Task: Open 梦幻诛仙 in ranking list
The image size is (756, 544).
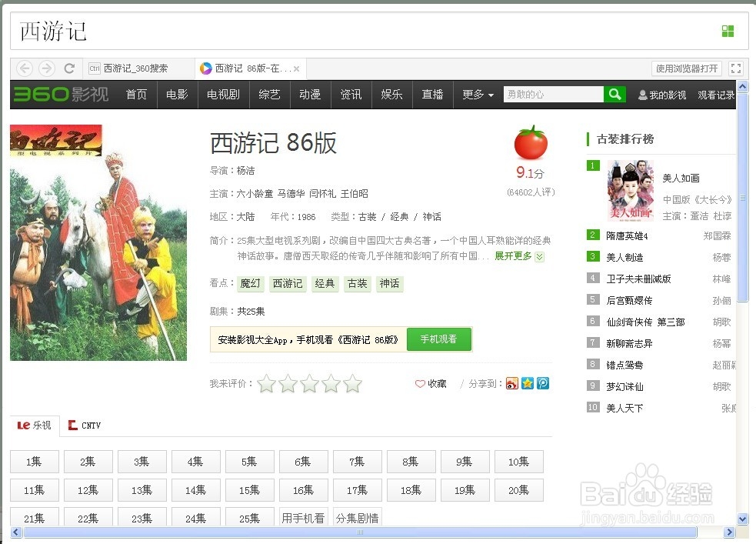Action: (x=624, y=386)
